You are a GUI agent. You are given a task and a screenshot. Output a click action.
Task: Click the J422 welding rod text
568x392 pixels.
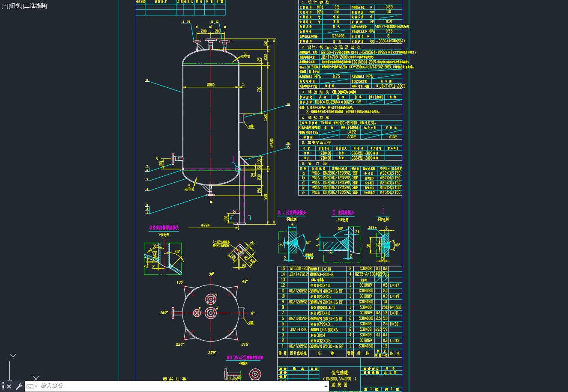[x=351, y=132]
